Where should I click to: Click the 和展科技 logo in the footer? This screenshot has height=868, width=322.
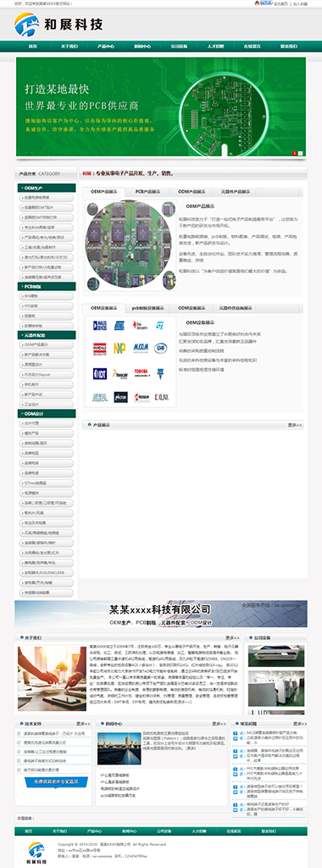click(x=36, y=853)
